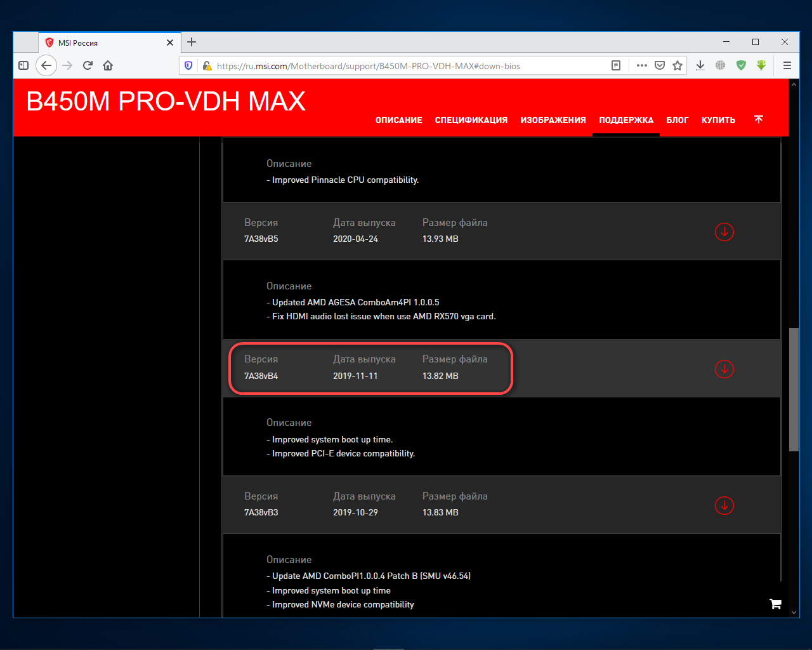Save page to Pocket
812x650 pixels.
pos(660,65)
